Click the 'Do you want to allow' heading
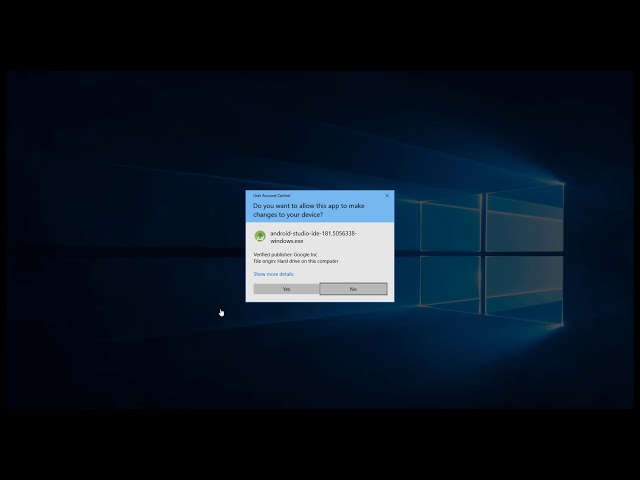 pyautogui.click(x=309, y=210)
